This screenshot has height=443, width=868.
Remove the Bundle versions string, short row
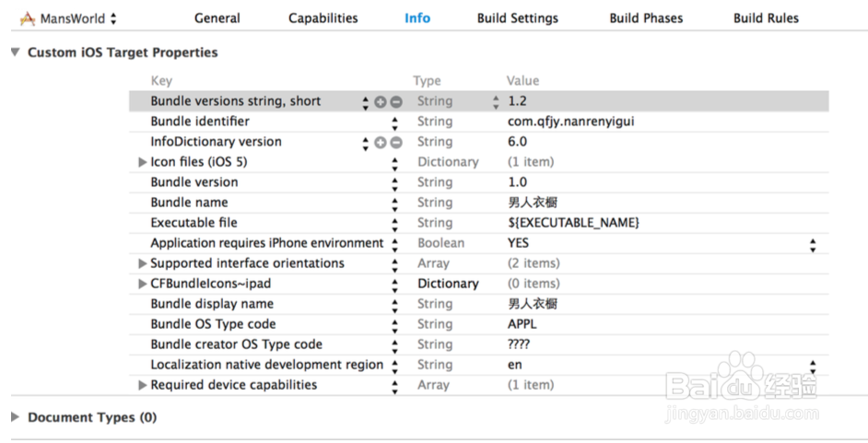(x=396, y=102)
